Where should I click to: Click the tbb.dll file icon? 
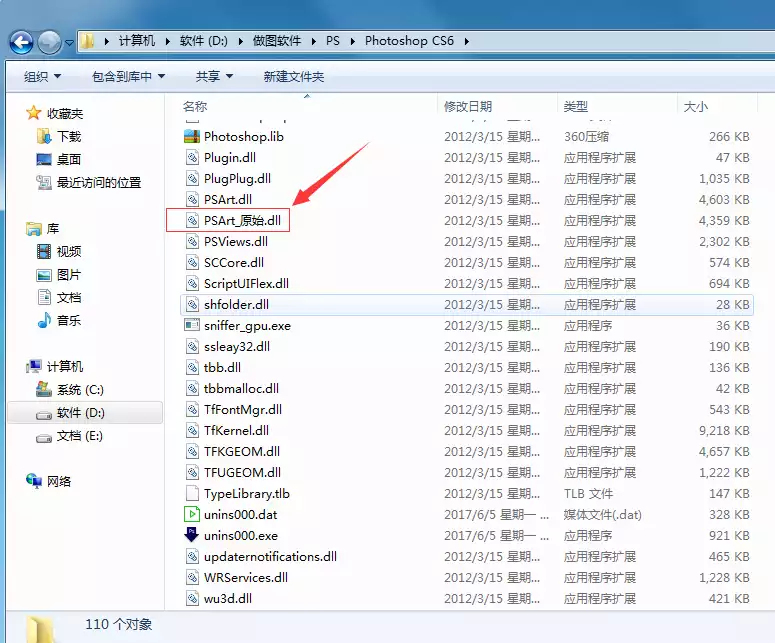click(192, 368)
